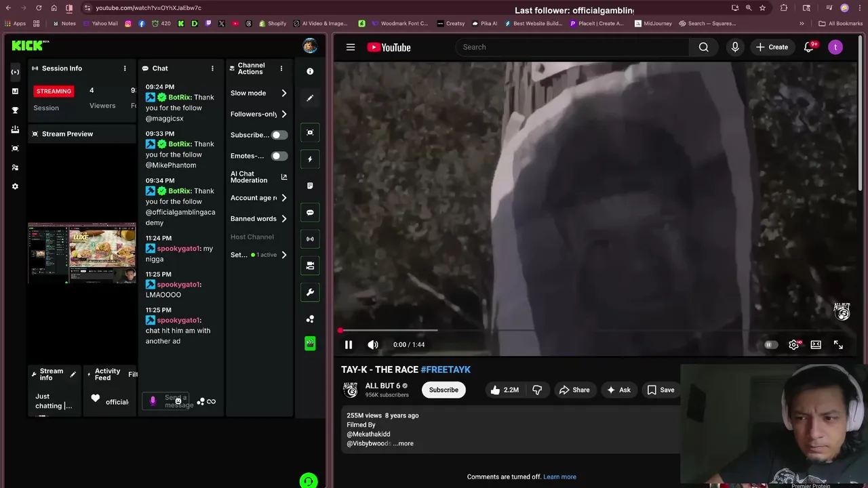Viewport: 868px width, 488px height.
Task: Like the video with thumbs up
Action: click(x=506, y=390)
